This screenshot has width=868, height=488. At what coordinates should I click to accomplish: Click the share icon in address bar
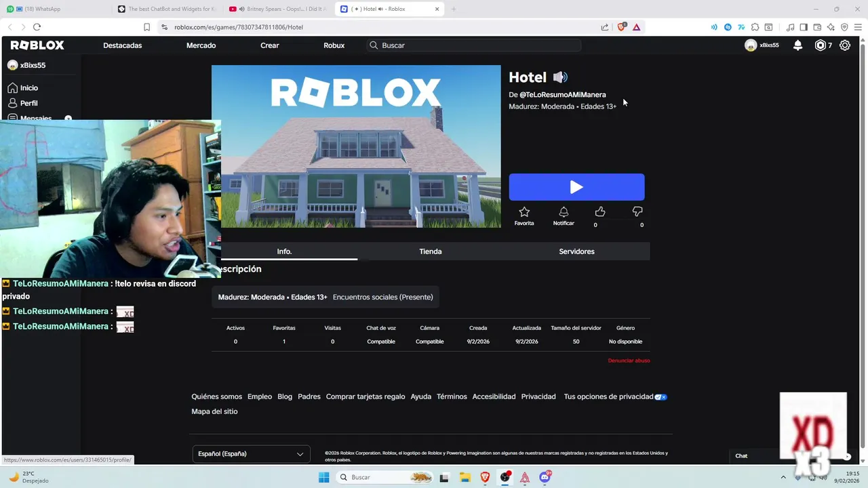(x=605, y=27)
